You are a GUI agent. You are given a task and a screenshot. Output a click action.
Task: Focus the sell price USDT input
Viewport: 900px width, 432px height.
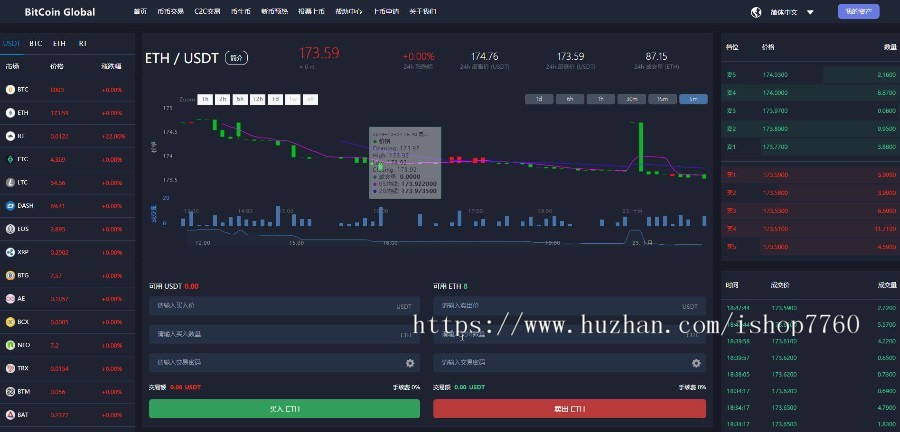(569, 306)
